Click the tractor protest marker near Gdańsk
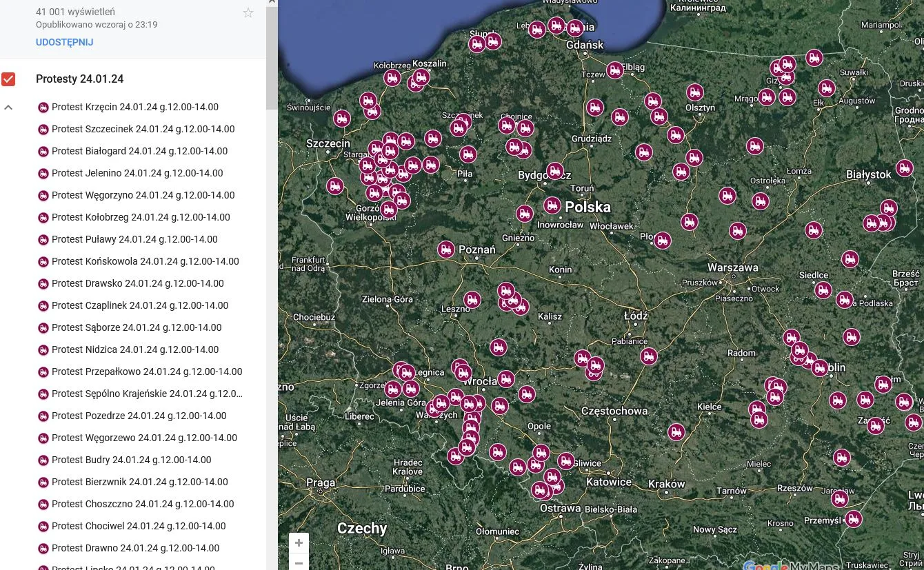Viewport: 924px width, 570px height. pyautogui.click(x=574, y=29)
